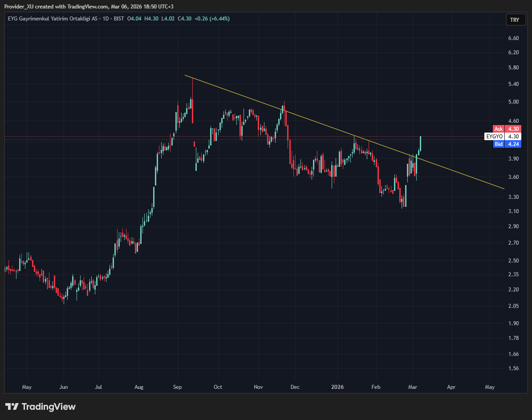Click the first May label on time axis
The height and width of the screenshot is (420, 532).
pos(26,387)
